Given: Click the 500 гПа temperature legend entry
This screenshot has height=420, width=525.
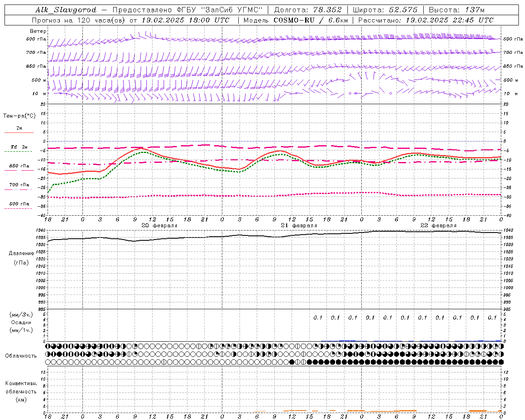Looking at the screenshot, I should 19,204.
